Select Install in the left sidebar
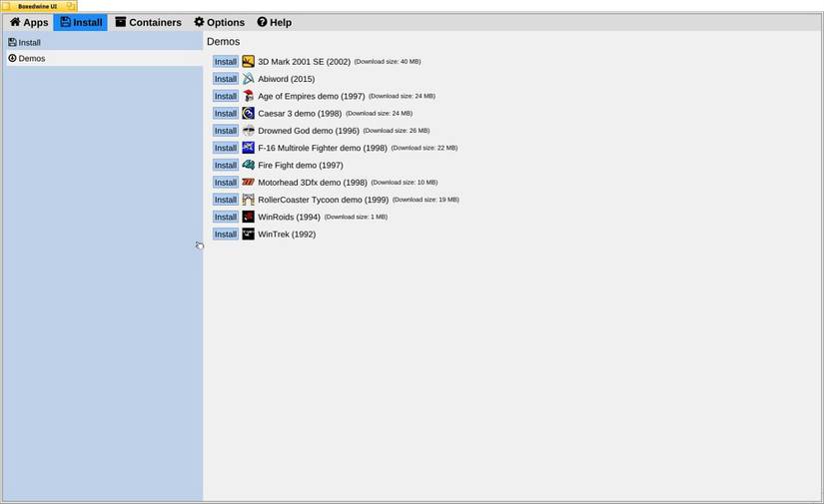 click(x=105, y=43)
